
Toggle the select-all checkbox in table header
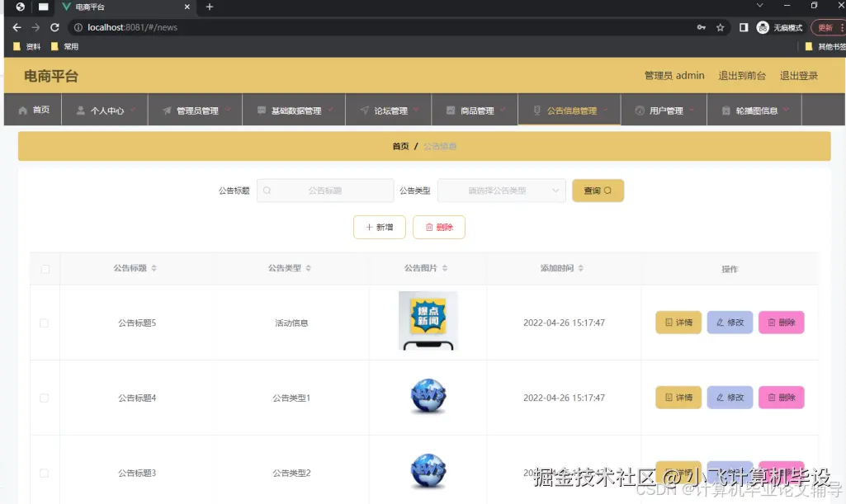45,268
